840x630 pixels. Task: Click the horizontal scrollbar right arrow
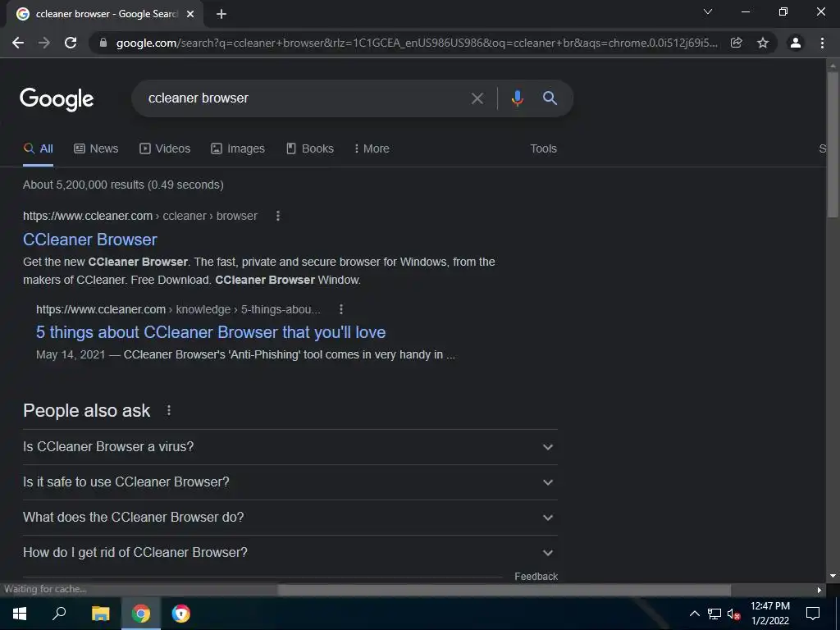[819, 590]
